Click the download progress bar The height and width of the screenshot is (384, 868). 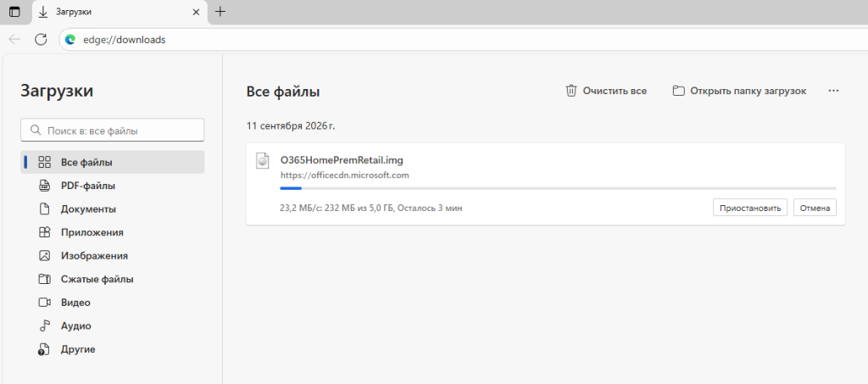558,189
